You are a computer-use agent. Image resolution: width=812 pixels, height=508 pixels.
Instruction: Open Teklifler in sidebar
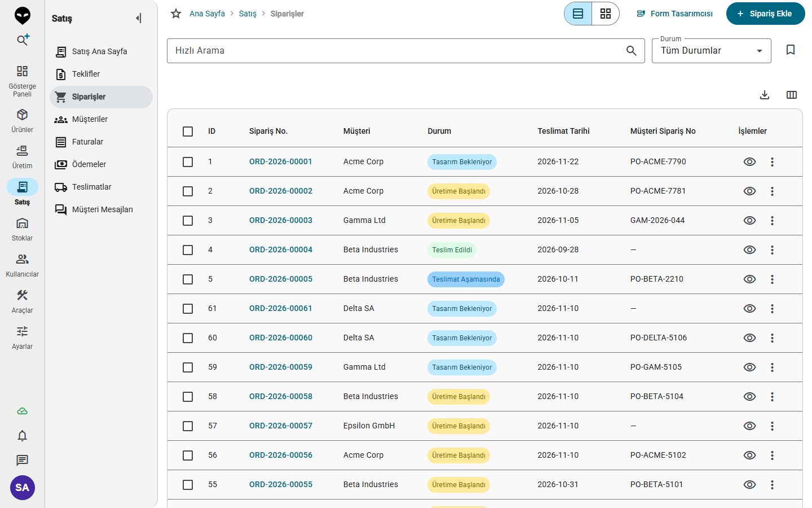(101, 74)
